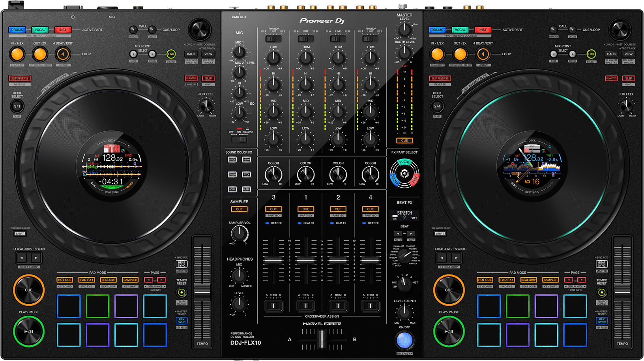Screen dimensions: 644x361
Task: Select the NOISE sound color FX
Action: click(x=232, y=189)
